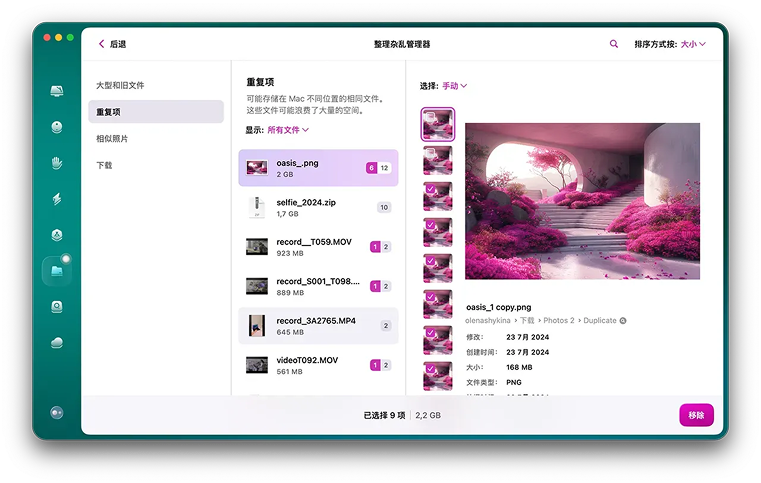Viewport: 761px width, 483px height.
Task: Open the 选择 手动 selection dropdown
Action: 454,86
